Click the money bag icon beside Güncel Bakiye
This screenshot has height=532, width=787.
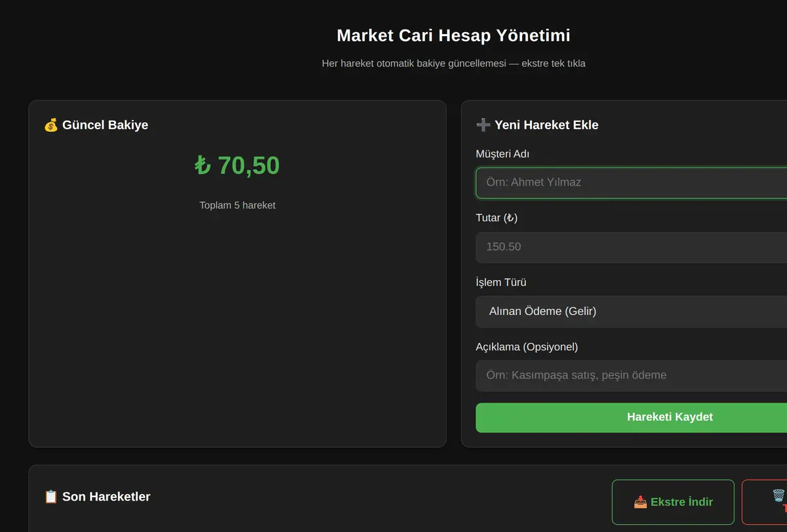click(50, 125)
